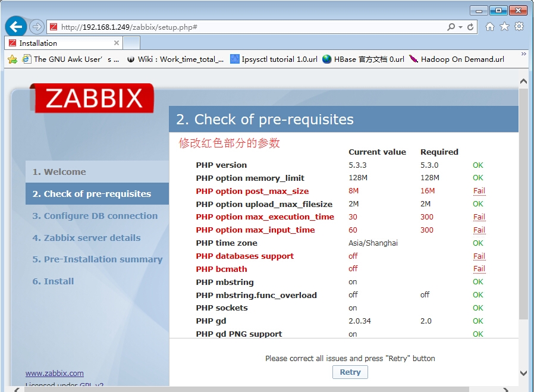534x392 pixels.
Task: Select the Installation browser tab
Action: [64, 43]
